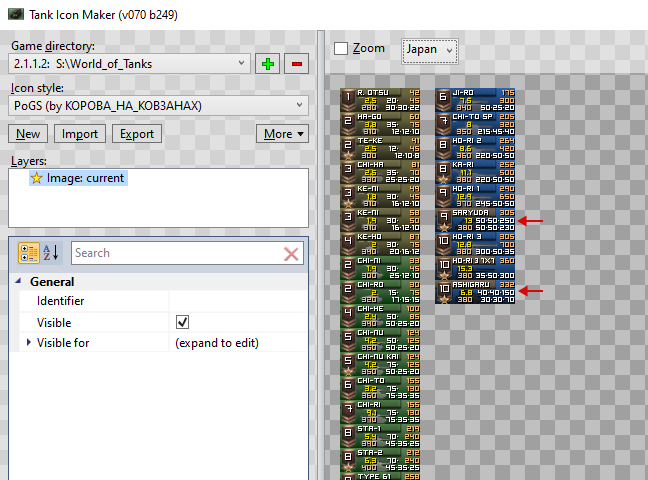Click the HO-RI 3 7x7 tank icon
Screen dimensions: 648x480
(x=475, y=267)
